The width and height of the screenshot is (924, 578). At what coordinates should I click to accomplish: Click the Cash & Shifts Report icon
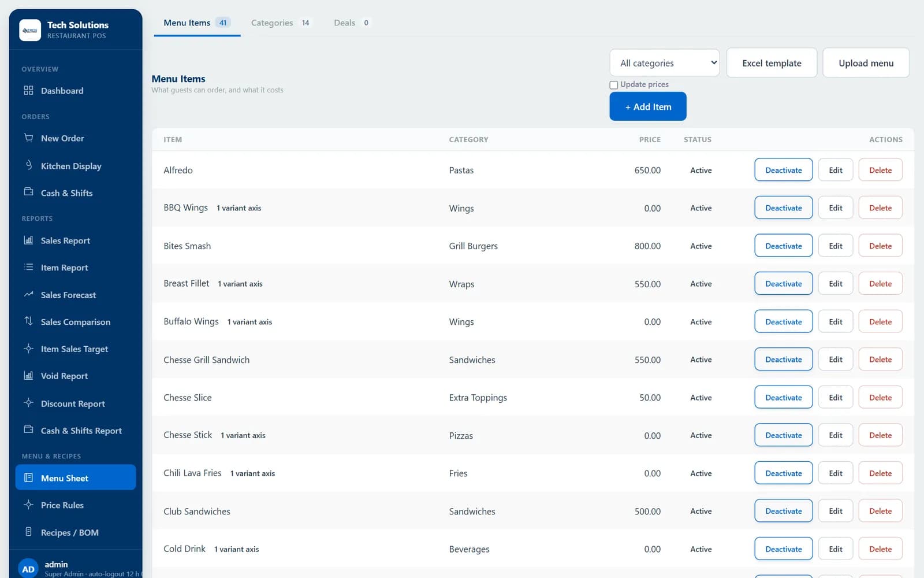point(28,429)
